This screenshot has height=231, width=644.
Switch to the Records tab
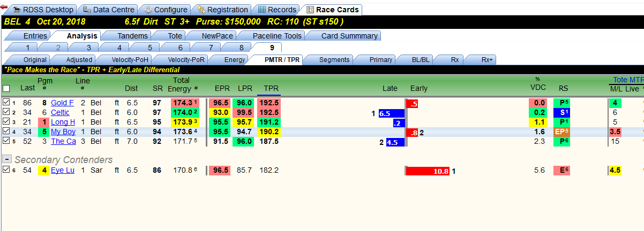276,10
